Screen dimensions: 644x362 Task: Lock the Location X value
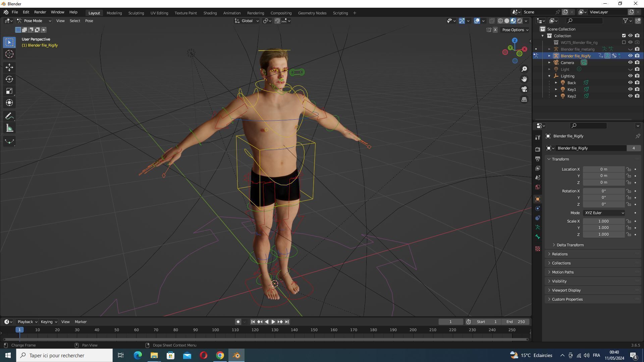[x=629, y=169]
